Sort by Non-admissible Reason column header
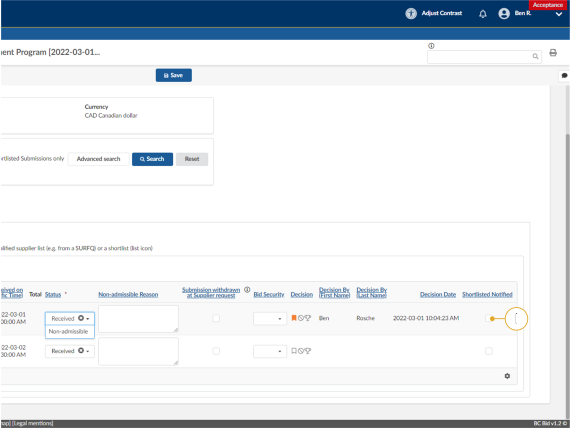Viewport: 570px width, 428px height. pyautogui.click(x=128, y=294)
